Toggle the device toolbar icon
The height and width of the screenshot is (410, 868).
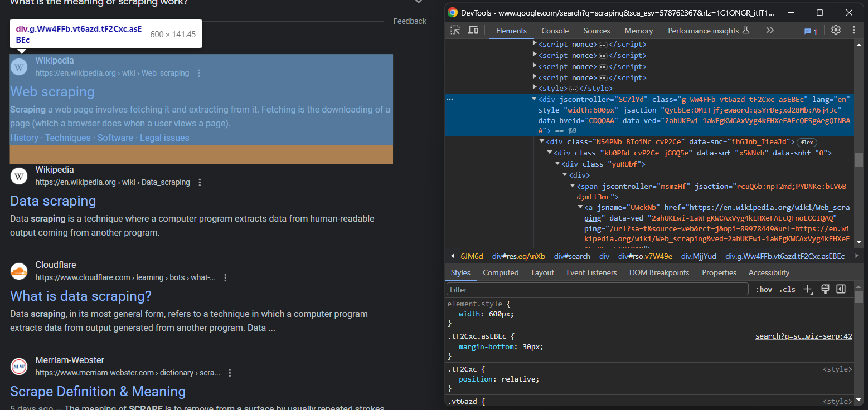coord(473,31)
